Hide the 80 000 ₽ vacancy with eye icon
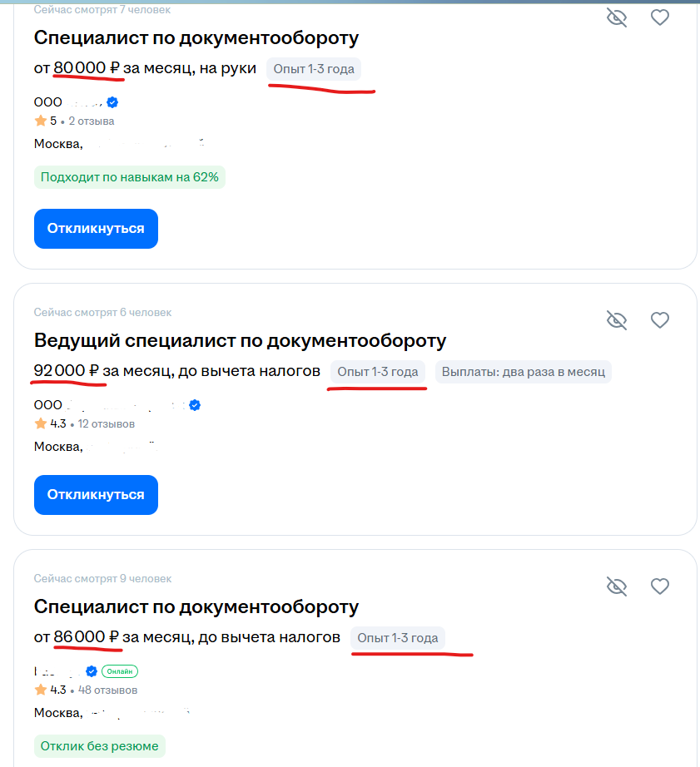 point(617,17)
